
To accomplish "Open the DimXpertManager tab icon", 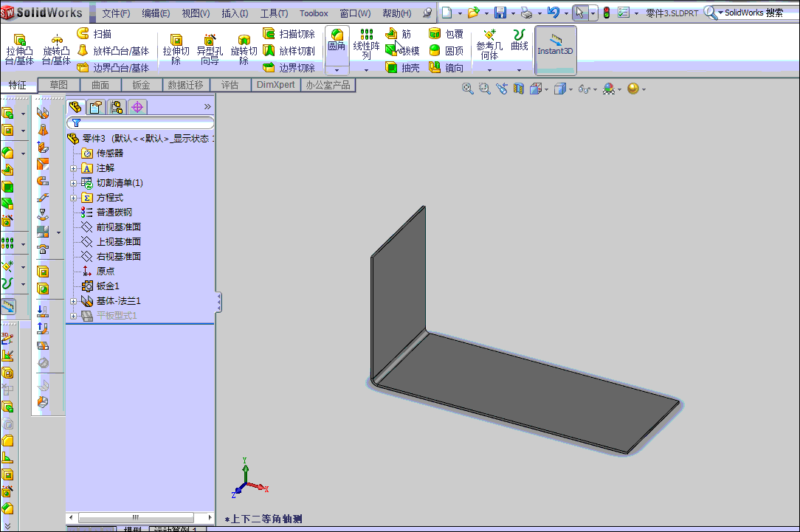I will pos(137,106).
